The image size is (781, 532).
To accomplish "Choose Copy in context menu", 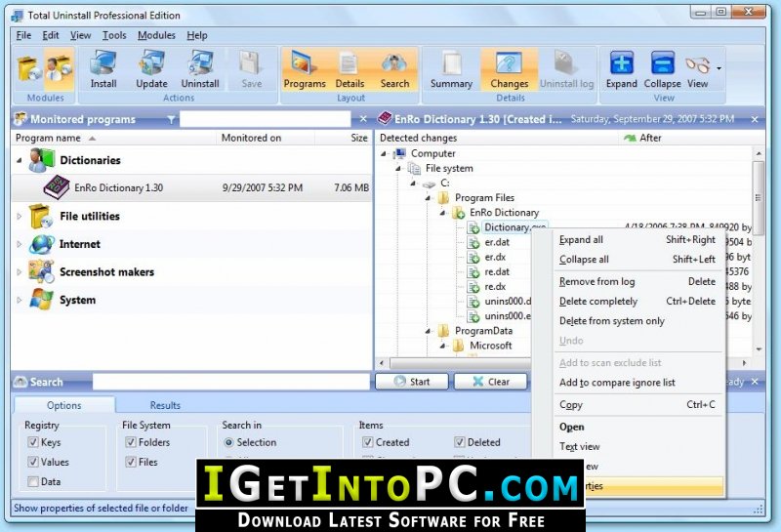I will [x=637, y=404].
